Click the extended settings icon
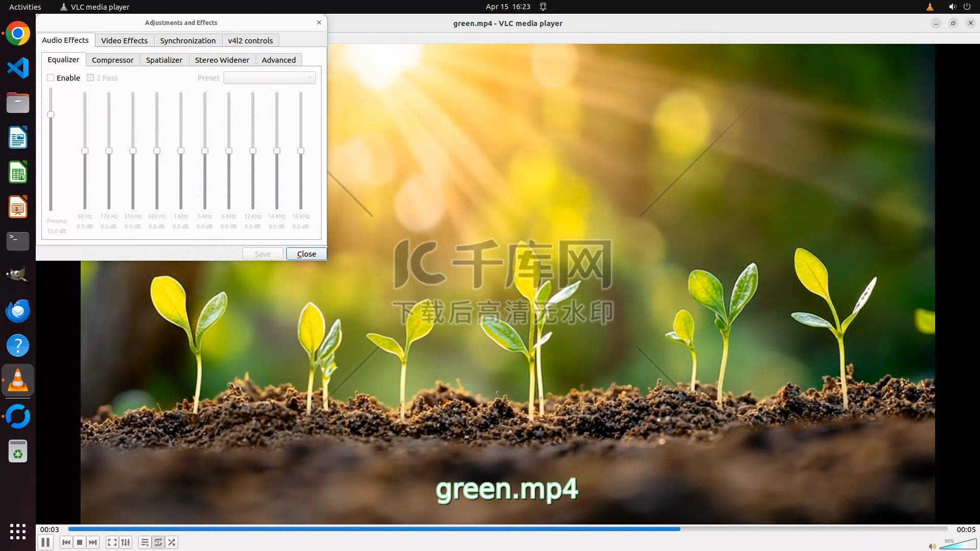Screen dimensions: 980x551 coord(126,542)
